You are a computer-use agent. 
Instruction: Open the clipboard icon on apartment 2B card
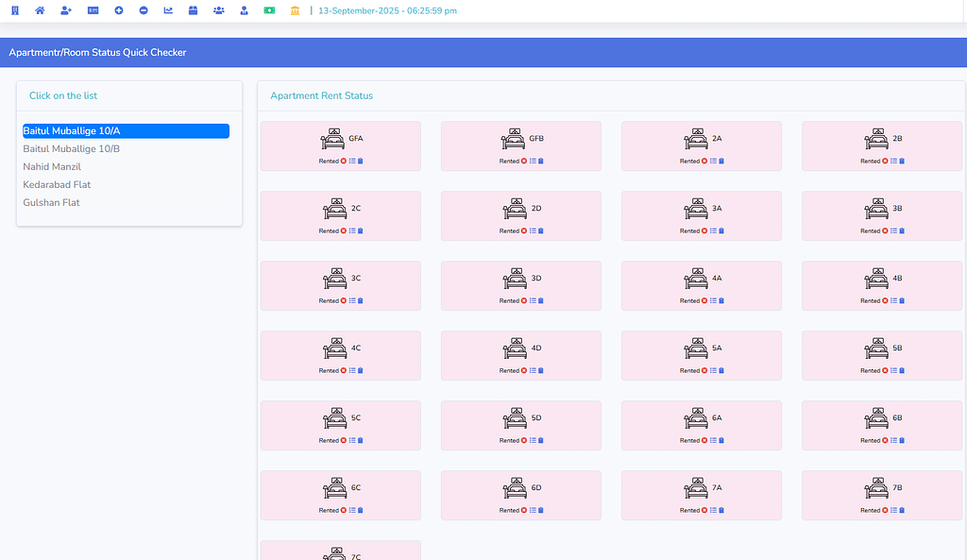click(x=902, y=161)
